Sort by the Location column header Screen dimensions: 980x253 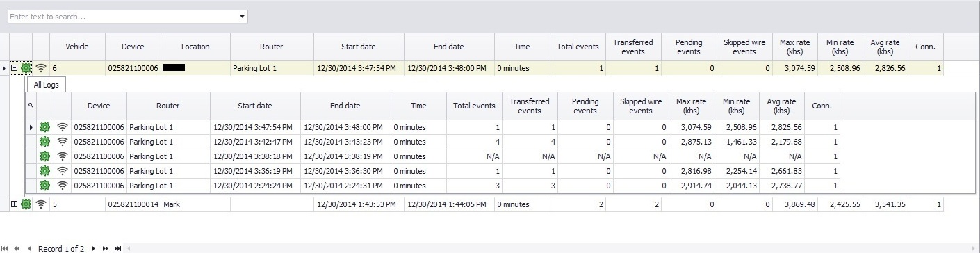[195, 47]
